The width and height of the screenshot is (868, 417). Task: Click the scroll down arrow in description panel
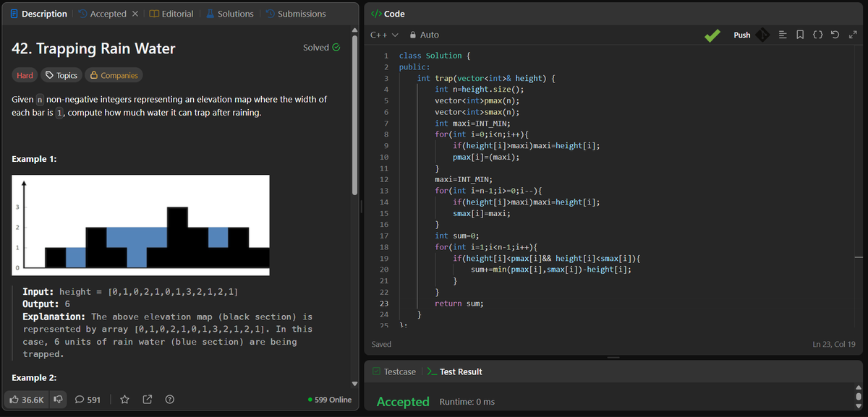tap(354, 383)
